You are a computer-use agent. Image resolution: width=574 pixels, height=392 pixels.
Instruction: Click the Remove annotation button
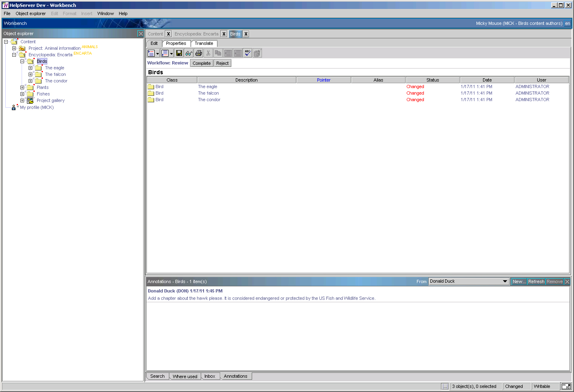554,281
